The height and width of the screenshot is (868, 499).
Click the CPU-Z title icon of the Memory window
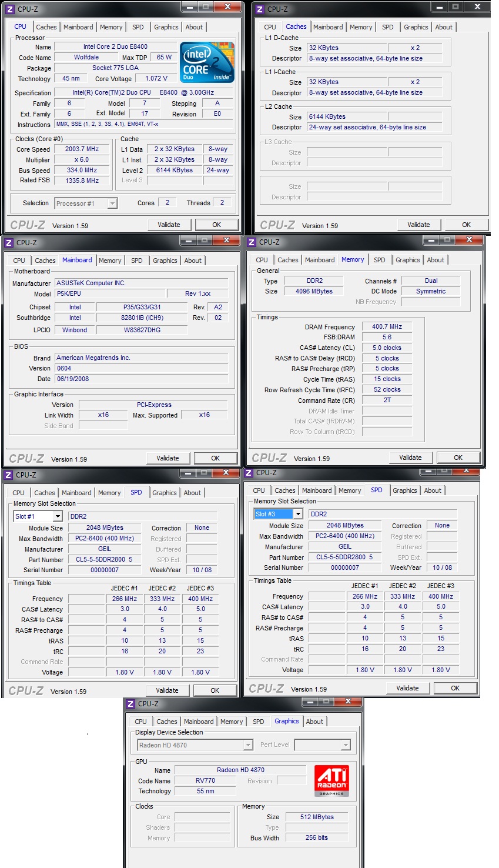point(252,242)
